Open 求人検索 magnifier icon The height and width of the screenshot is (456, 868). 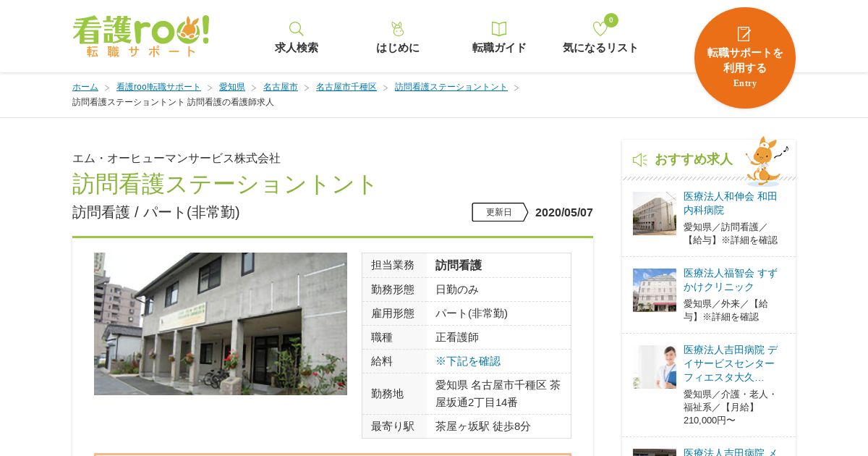(x=297, y=29)
